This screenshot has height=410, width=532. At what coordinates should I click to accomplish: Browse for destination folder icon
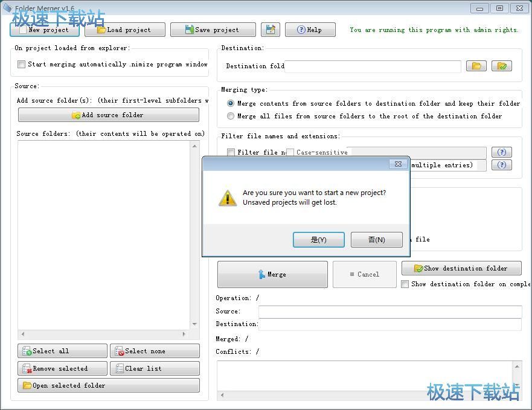click(476, 66)
